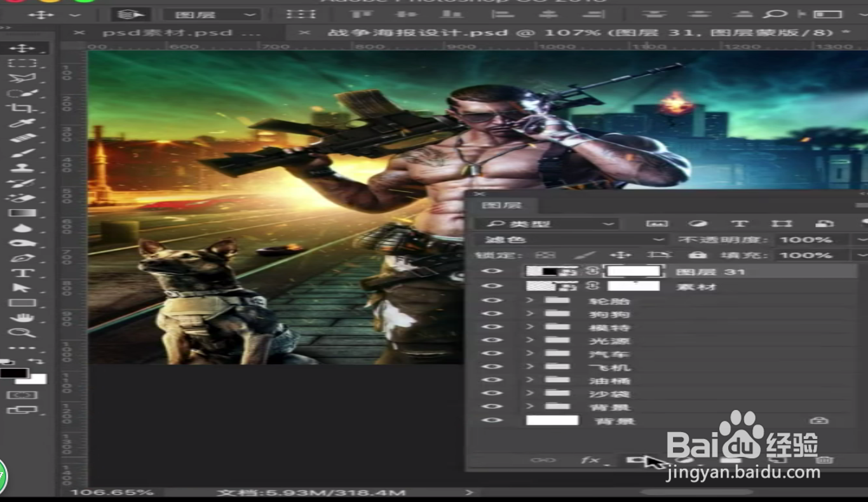
Task: Select the Pen tool
Action: pos(22,258)
